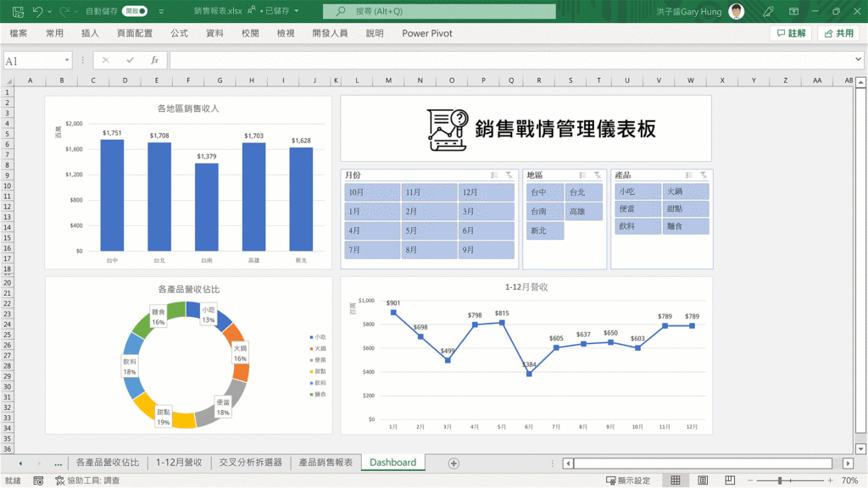The image size is (868, 488).
Task: Toggle multi-select on 地區 slicer
Action: pos(582,175)
